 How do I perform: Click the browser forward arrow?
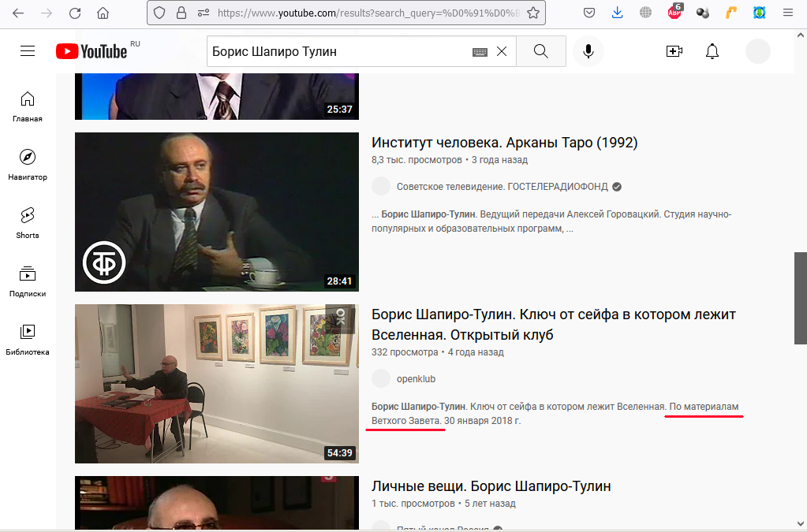coord(47,13)
